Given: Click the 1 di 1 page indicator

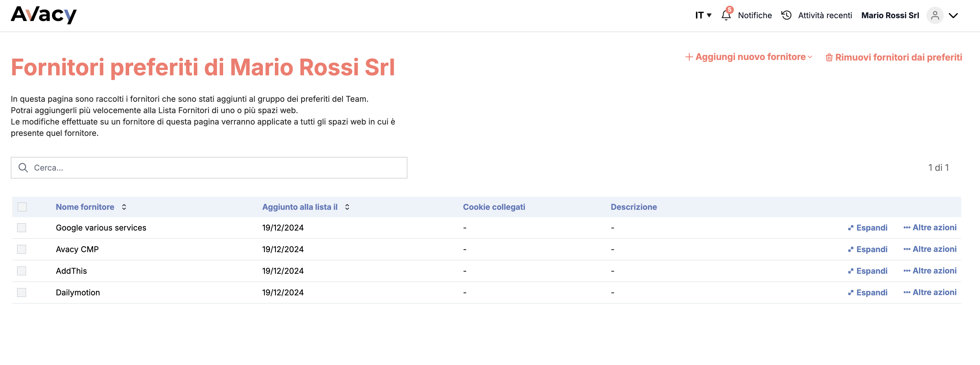Looking at the screenshot, I should pyautogui.click(x=938, y=168).
